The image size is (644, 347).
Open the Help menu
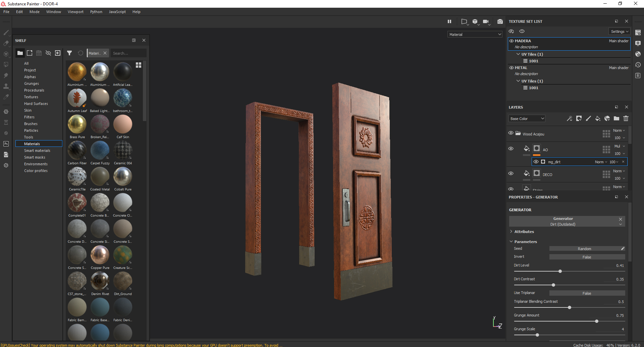click(137, 12)
